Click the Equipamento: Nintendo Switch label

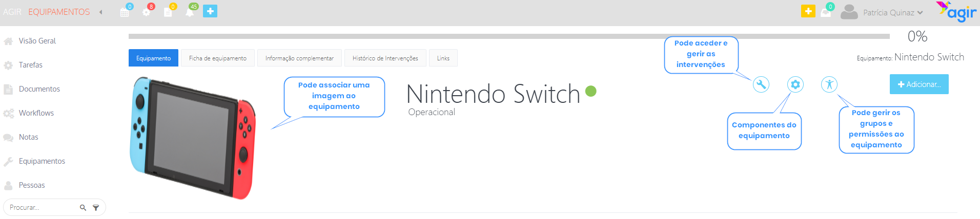pyautogui.click(x=910, y=57)
